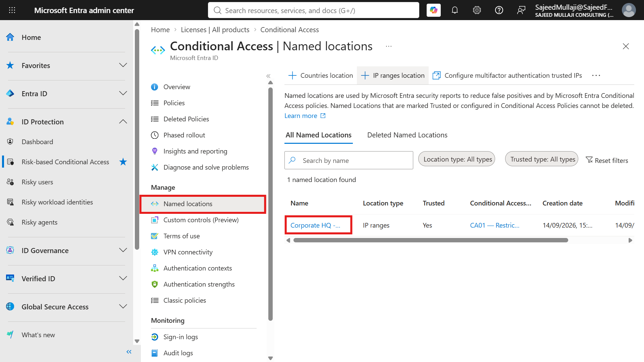Focus the Search by name field
The image size is (644, 362).
349,160
